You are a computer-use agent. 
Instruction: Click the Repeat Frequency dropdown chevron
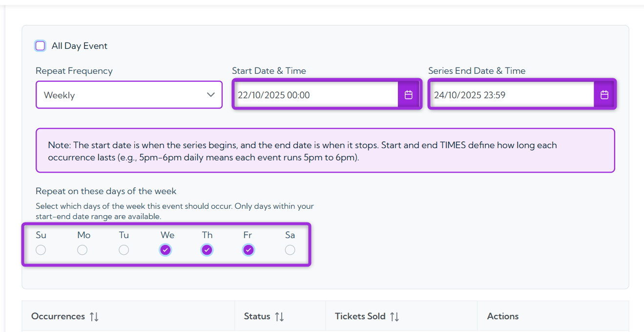pos(211,95)
